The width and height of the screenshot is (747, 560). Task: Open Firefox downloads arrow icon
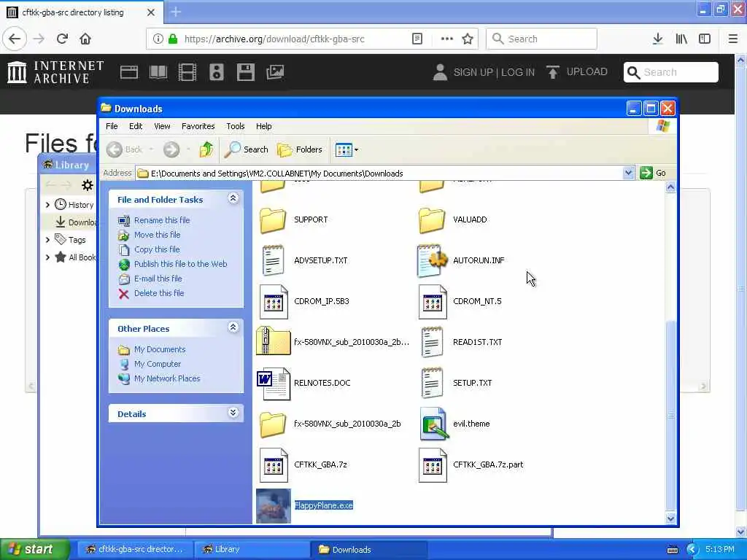pos(657,39)
